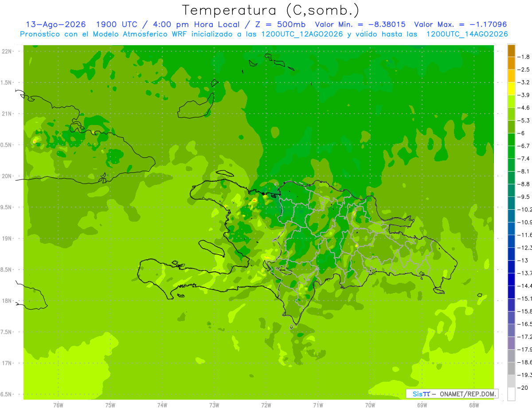Click "4:00 pm Hora Local" text
Viewport: 532px width, 411px height.
[195, 24]
